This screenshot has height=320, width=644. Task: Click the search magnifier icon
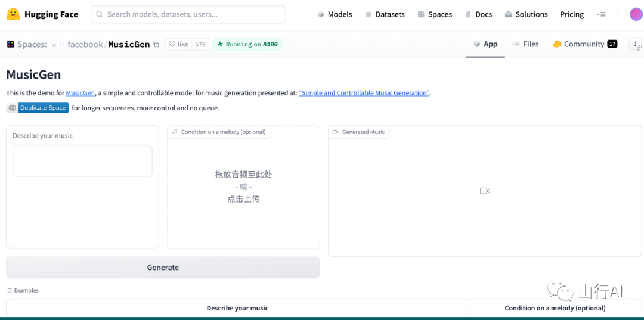pos(100,14)
